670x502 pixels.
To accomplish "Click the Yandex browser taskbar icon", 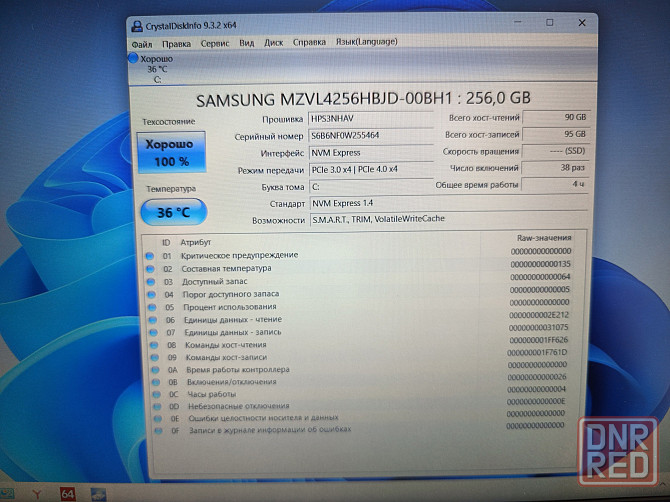I will (x=38, y=494).
